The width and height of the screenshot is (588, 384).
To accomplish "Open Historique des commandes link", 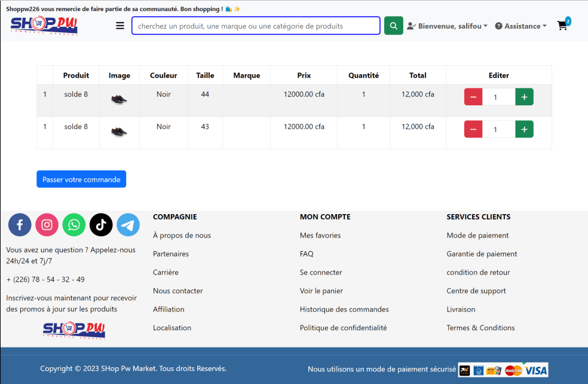I will (344, 309).
